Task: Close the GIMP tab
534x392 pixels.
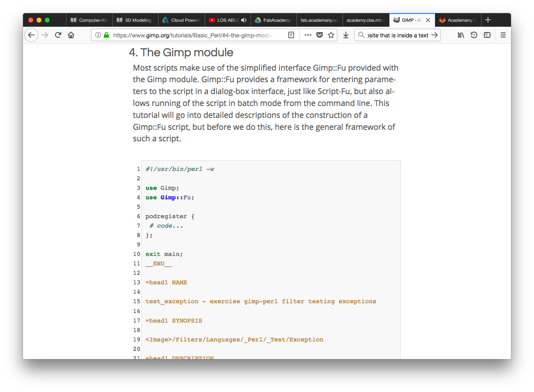Action: click(x=428, y=20)
